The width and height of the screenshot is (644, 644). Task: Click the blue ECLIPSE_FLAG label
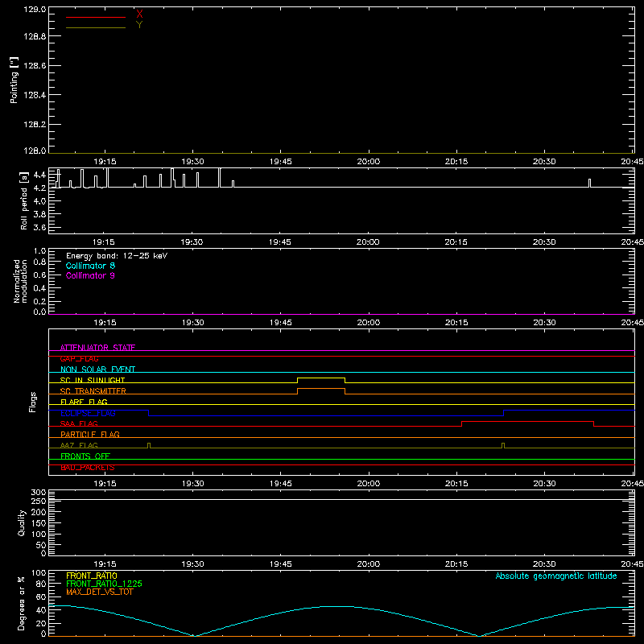(x=88, y=413)
